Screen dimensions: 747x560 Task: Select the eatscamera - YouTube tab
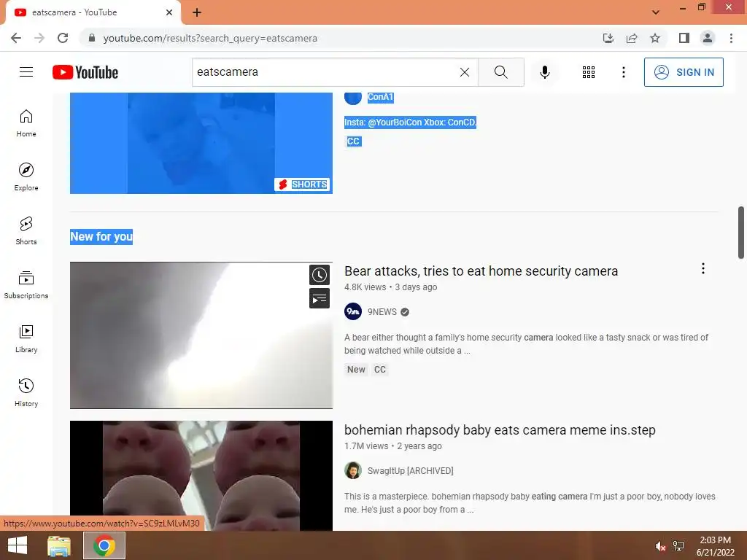tap(93, 12)
